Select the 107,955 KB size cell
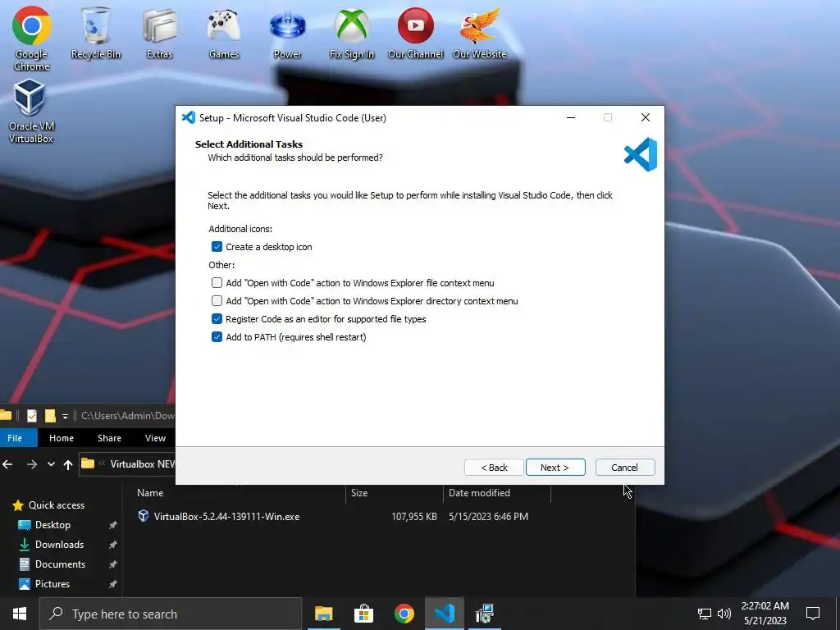This screenshot has height=630, width=840. tap(414, 517)
